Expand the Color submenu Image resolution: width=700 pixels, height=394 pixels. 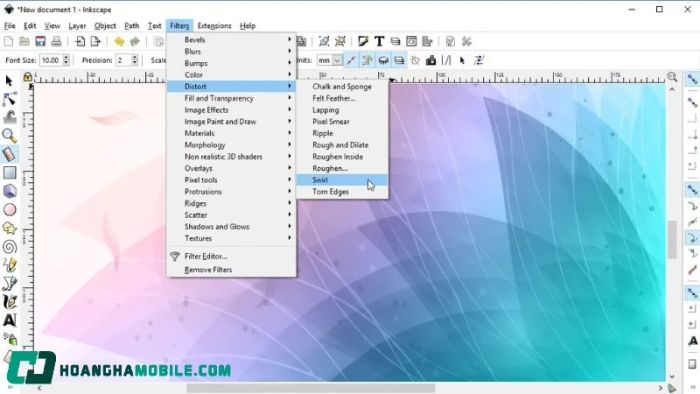[231, 75]
